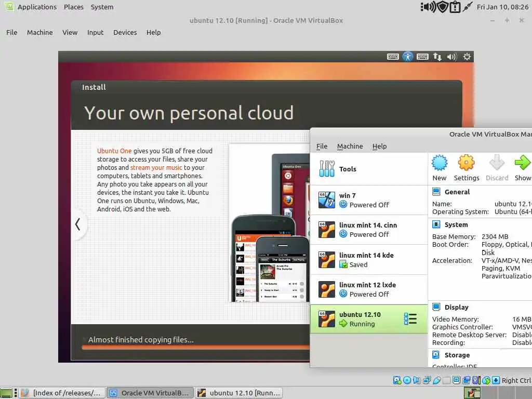Image resolution: width=532 pixels, height=399 pixels.
Task: Click the show desktop icon on bottom taskbar
Action: pos(6,393)
